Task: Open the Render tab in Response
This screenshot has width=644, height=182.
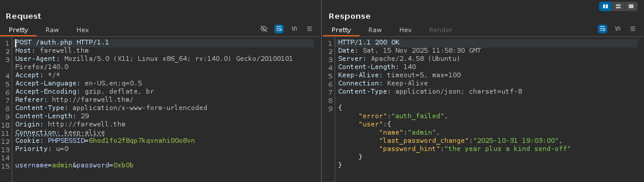Action: [x=441, y=30]
